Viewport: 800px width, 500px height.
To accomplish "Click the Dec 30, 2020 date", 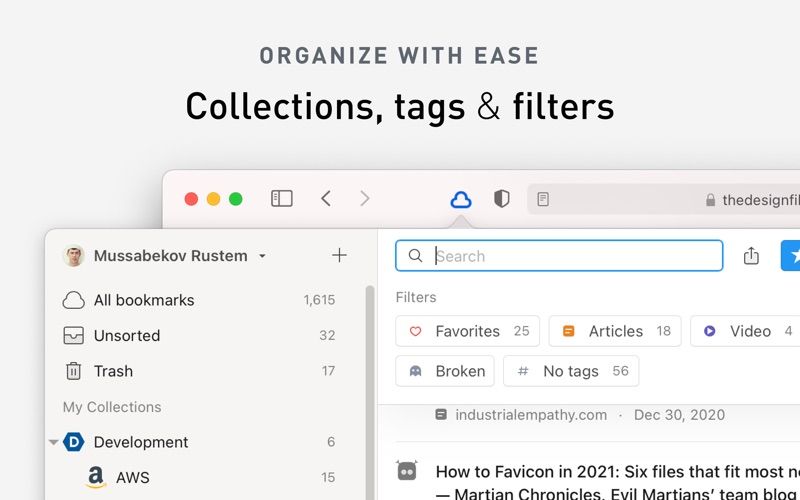I will tap(679, 415).
